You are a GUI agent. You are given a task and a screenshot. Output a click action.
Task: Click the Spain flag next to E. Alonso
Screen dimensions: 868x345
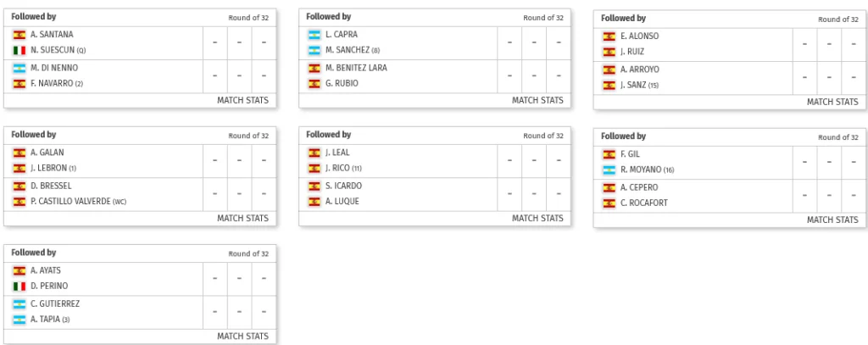[x=609, y=36]
